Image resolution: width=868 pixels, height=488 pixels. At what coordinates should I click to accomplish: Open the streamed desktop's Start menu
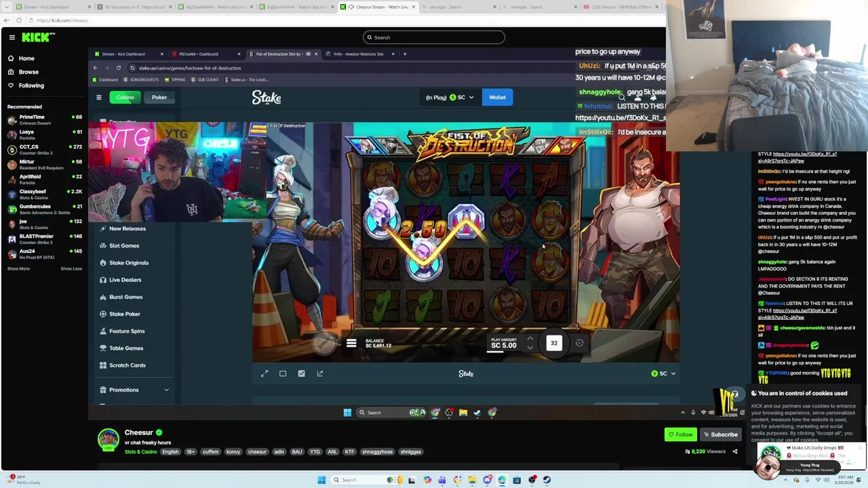coord(347,412)
